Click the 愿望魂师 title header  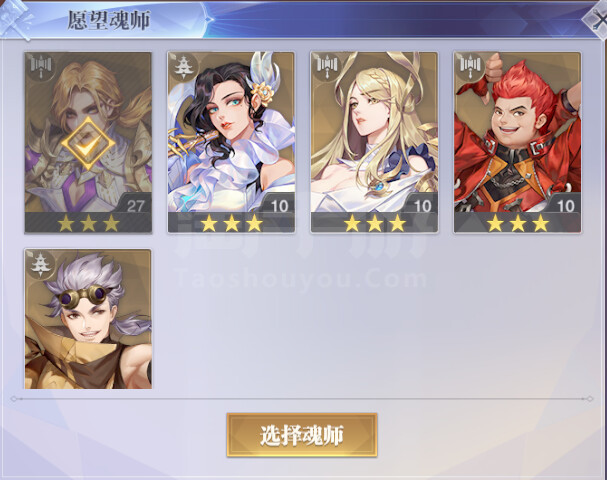pyautogui.click(x=109, y=20)
